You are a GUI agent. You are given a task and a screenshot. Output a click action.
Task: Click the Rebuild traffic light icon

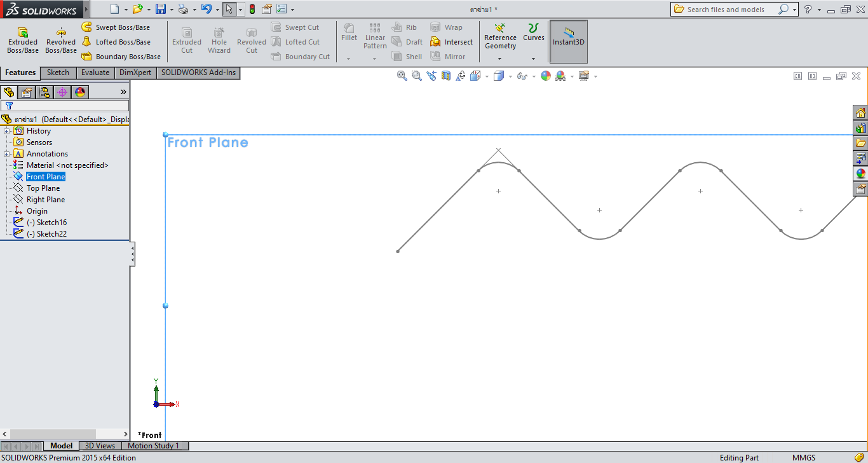252,9
